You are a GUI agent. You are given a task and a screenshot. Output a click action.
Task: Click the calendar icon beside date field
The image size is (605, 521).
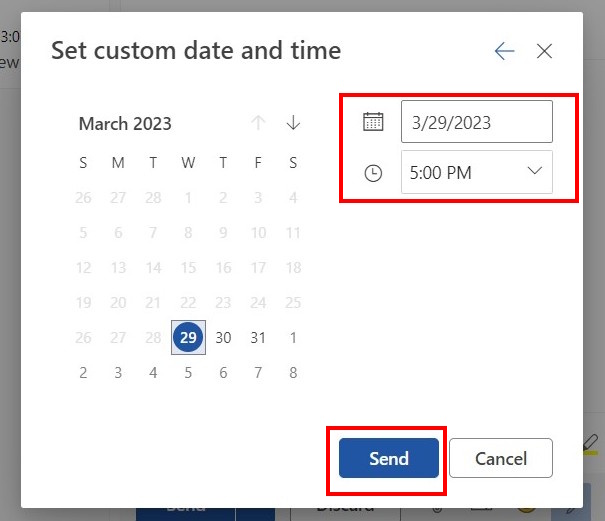click(x=373, y=122)
